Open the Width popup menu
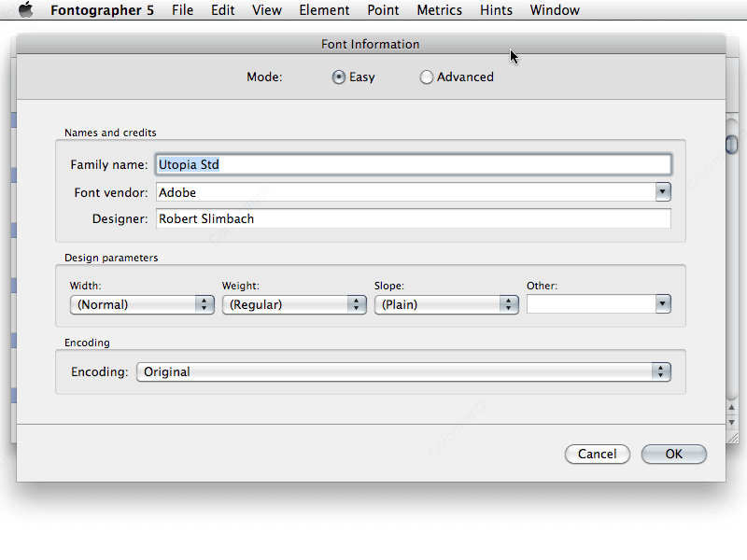This screenshot has width=747, height=560. coord(142,305)
